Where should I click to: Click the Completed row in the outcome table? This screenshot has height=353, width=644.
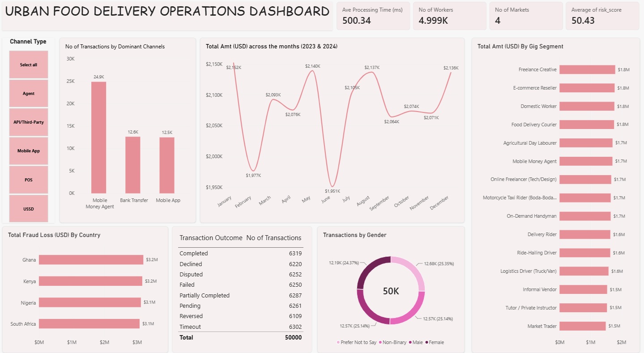(x=240, y=253)
